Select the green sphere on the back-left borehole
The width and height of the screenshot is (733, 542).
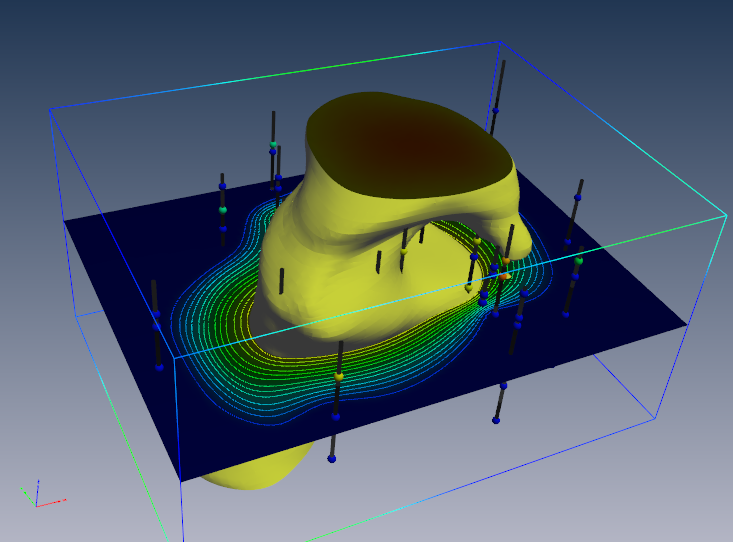click(x=222, y=210)
